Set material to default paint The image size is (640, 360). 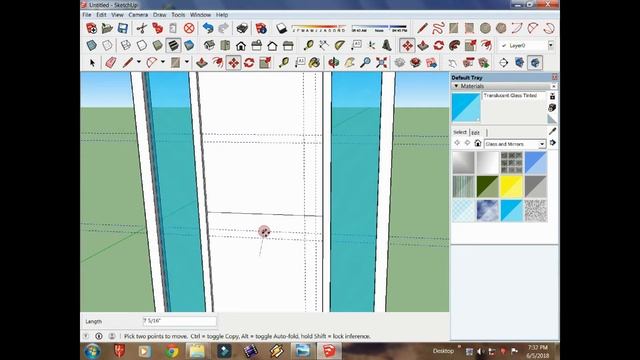[x=552, y=119]
